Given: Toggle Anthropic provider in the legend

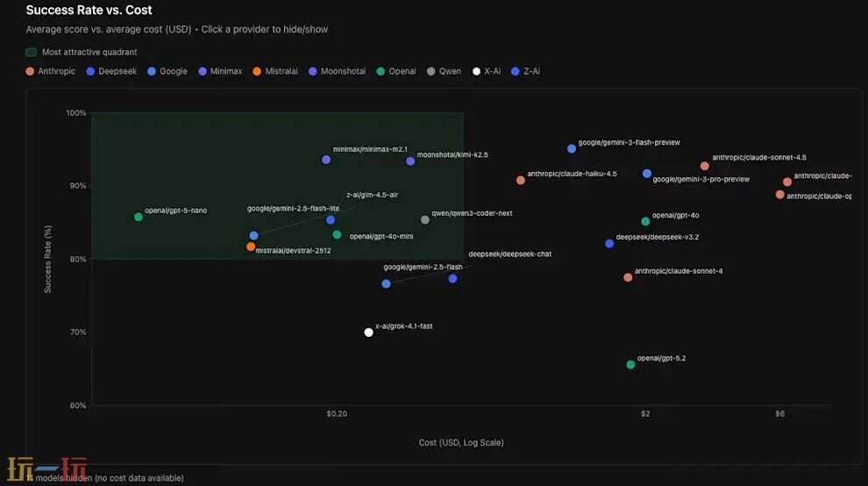Looking at the screenshot, I should [51, 71].
